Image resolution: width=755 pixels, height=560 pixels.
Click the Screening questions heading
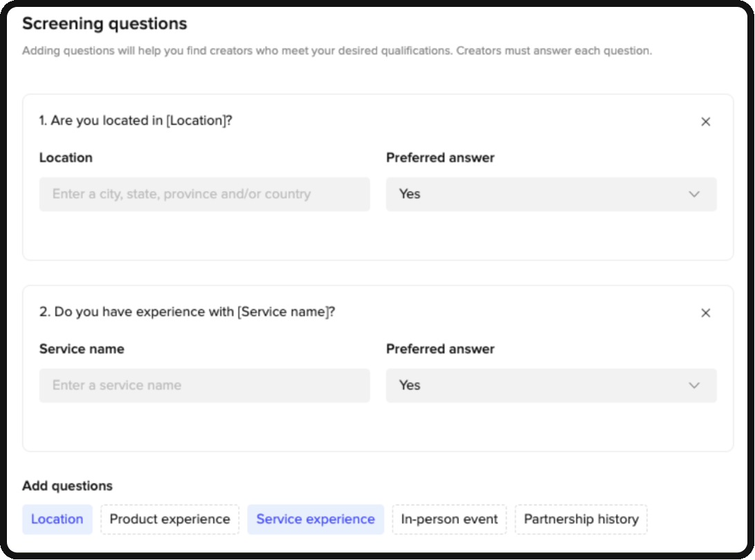click(104, 24)
